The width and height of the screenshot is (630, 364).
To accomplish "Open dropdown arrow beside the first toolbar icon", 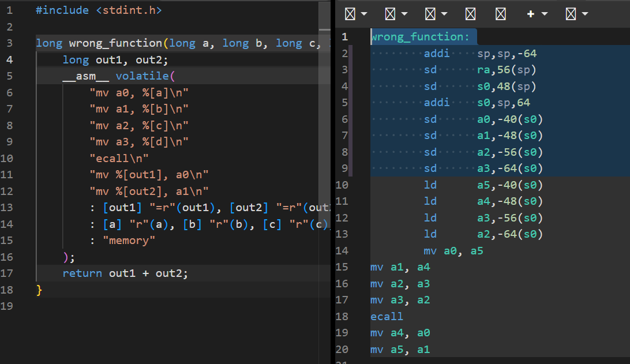I will 364,14.
